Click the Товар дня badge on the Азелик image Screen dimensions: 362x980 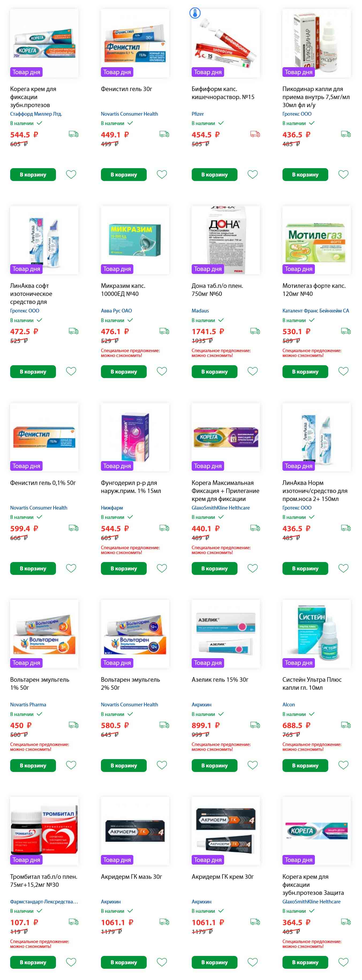pos(208,662)
